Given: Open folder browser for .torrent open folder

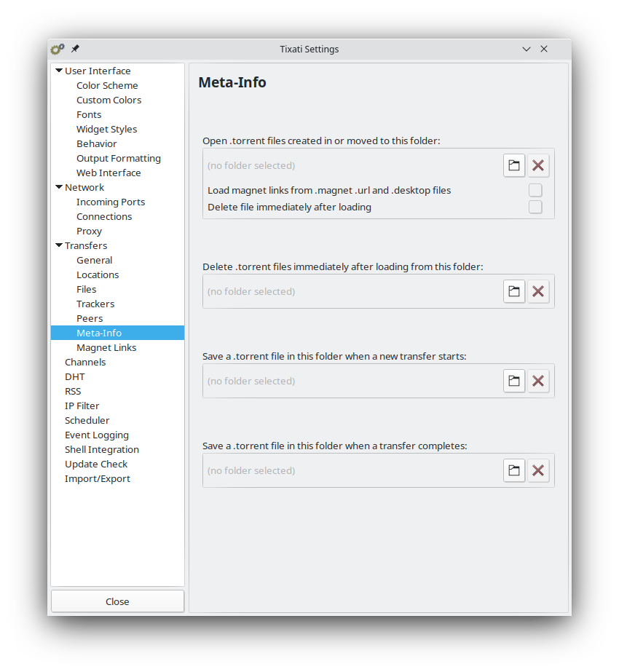Looking at the screenshot, I should point(514,165).
